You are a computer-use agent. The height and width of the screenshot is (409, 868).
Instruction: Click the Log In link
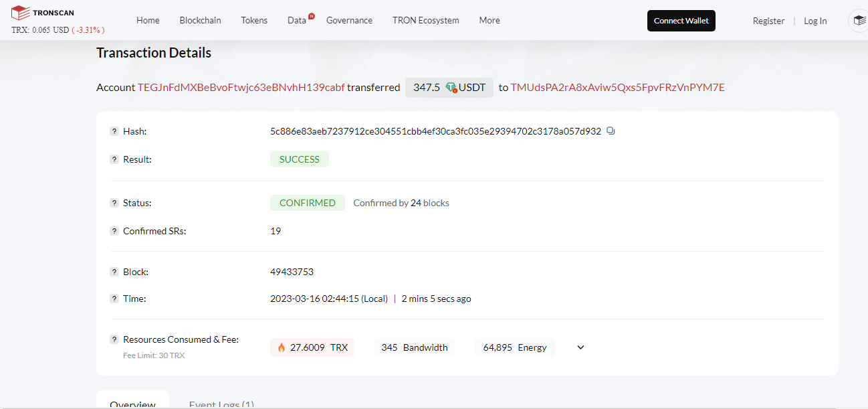tap(815, 21)
